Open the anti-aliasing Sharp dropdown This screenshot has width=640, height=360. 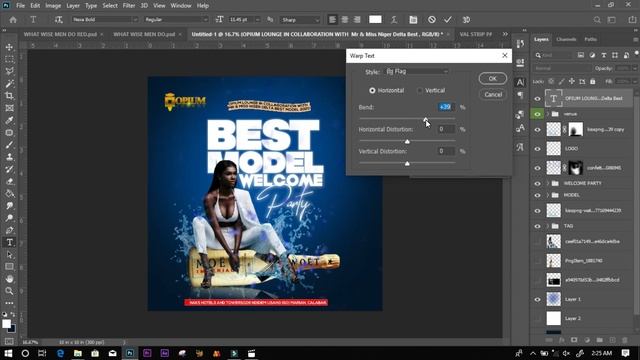300,20
